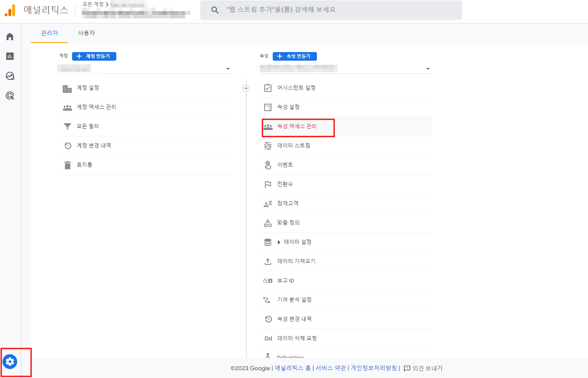Open the Advertising icon in the sidebar
The image size is (588, 378).
pos(10,96)
